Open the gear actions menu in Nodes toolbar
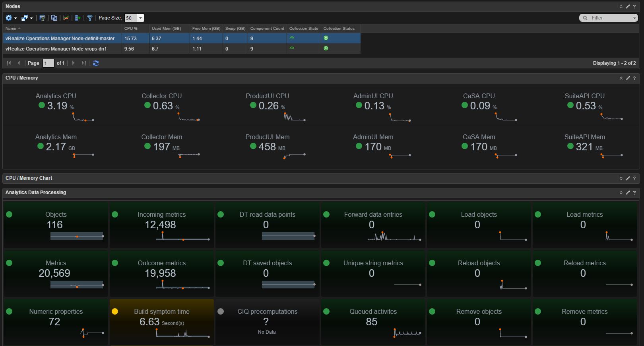This screenshot has height=346, width=644. click(x=11, y=18)
